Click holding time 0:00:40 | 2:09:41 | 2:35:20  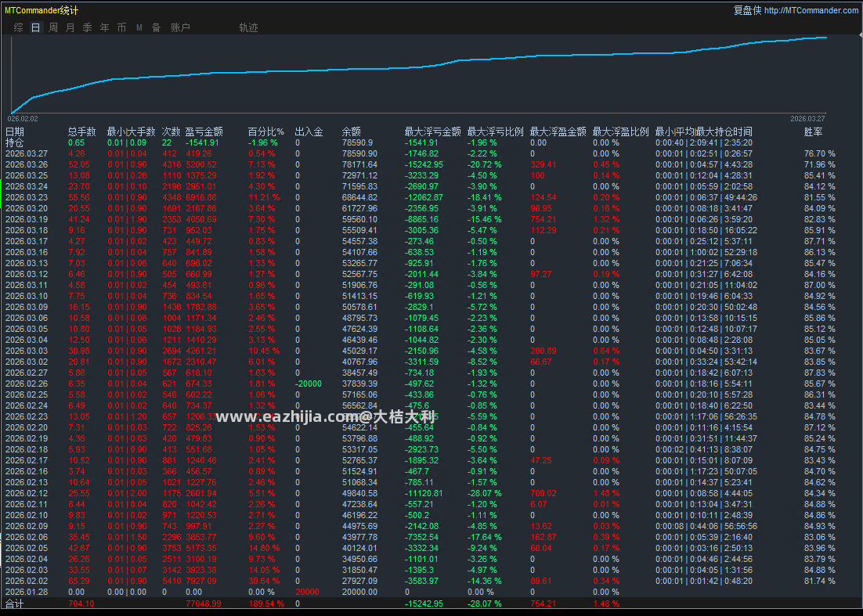pyautogui.click(x=704, y=143)
